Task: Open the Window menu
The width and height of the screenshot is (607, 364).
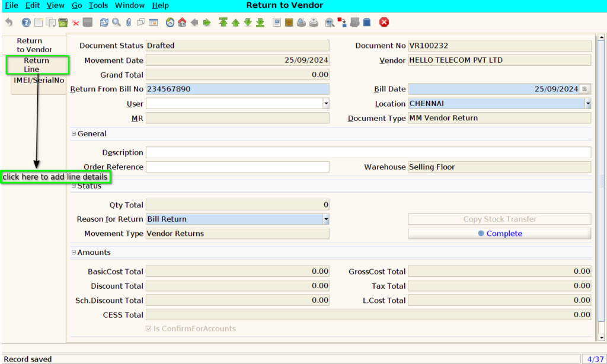Action: (130, 5)
